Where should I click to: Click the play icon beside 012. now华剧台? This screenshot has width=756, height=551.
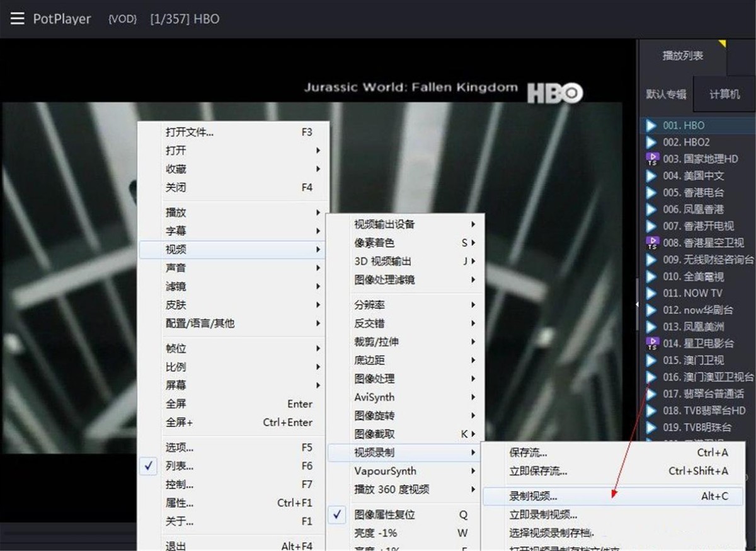coord(651,310)
